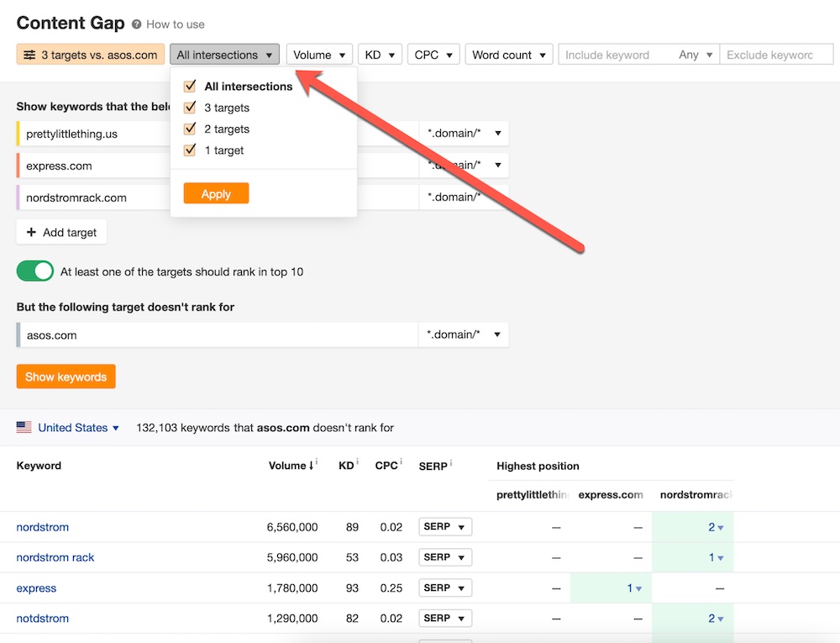
Task: Click the Include keyword input field
Action: [617, 55]
